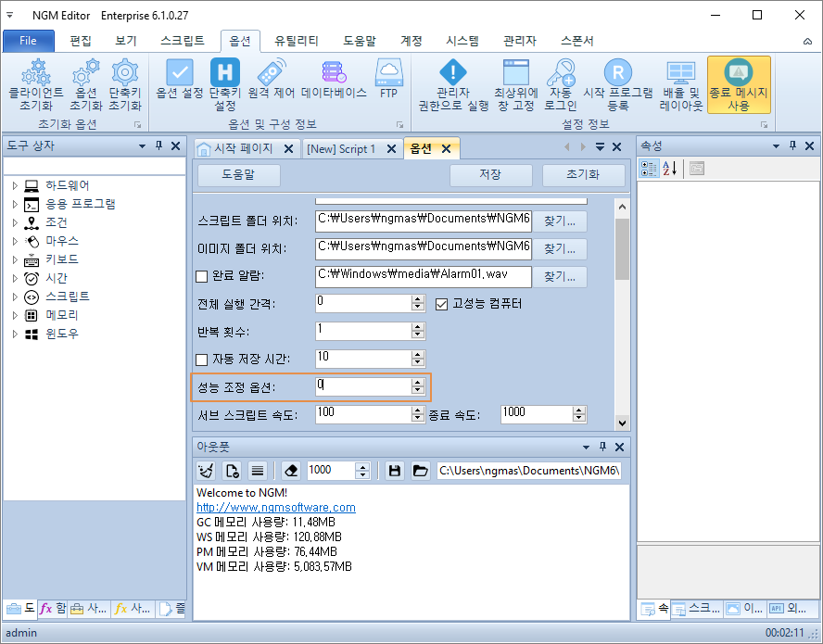The width and height of the screenshot is (823, 644).
Task: Click the 도구 상자 search field
Action: click(95, 166)
